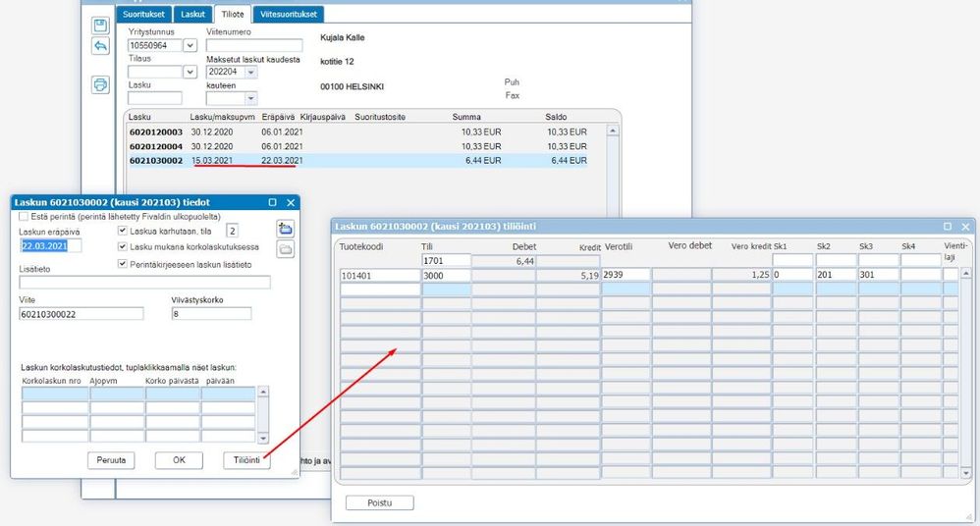Click the print icon in left sidebar
Screen dimensions: 980x526
(100, 84)
